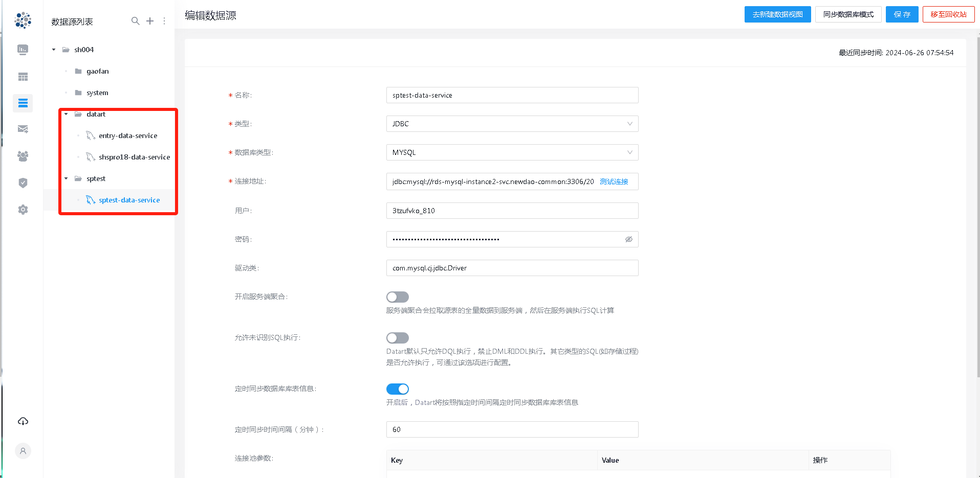Enable server-side aggregation switch
Viewport: 980px width, 478px height.
pos(398,297)
